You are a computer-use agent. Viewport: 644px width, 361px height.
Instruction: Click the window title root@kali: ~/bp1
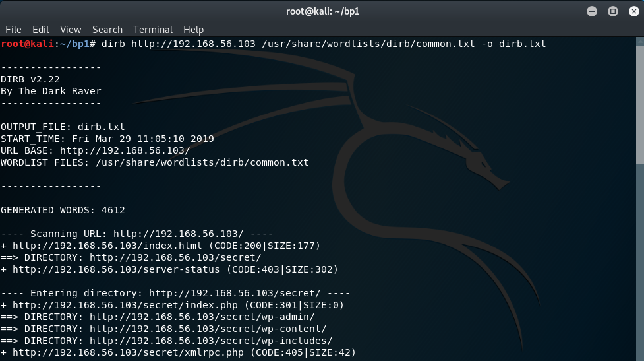pyautogui.click(x=322, y=11)
